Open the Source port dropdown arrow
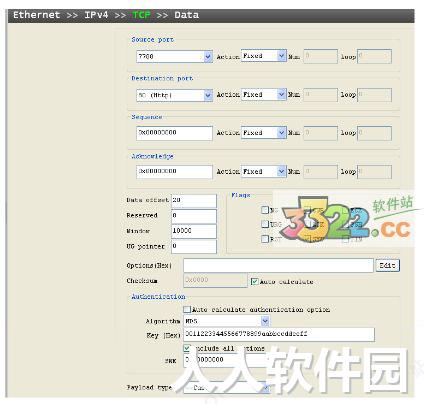Screen dimensions: 424x404 click(x=208, y=57)
